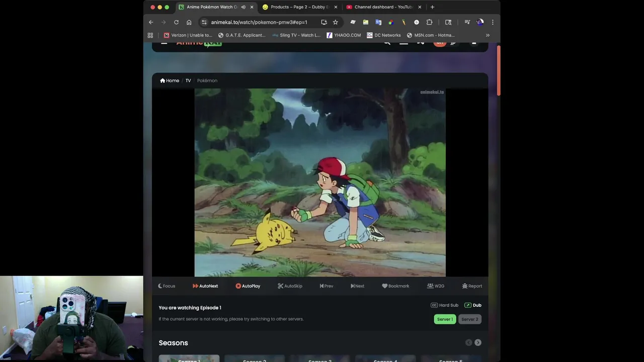Open the side panel search icon
This screenshot has height=362, width=644.
click(448, 22)
